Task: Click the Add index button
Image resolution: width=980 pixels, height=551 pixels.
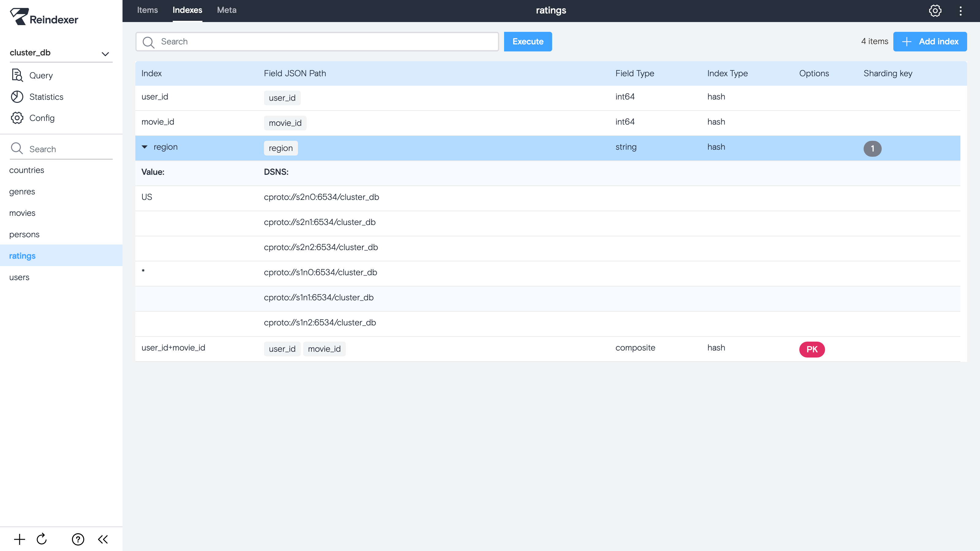Action: 930,41
